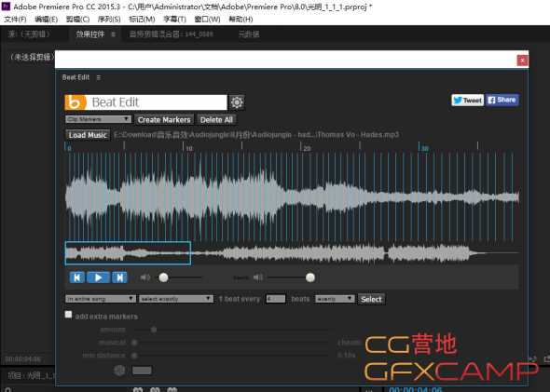This screenshot has height=392, width=550.
Task: Click (未选择剪辑) text in effects panel
Action: click(32, 57)
